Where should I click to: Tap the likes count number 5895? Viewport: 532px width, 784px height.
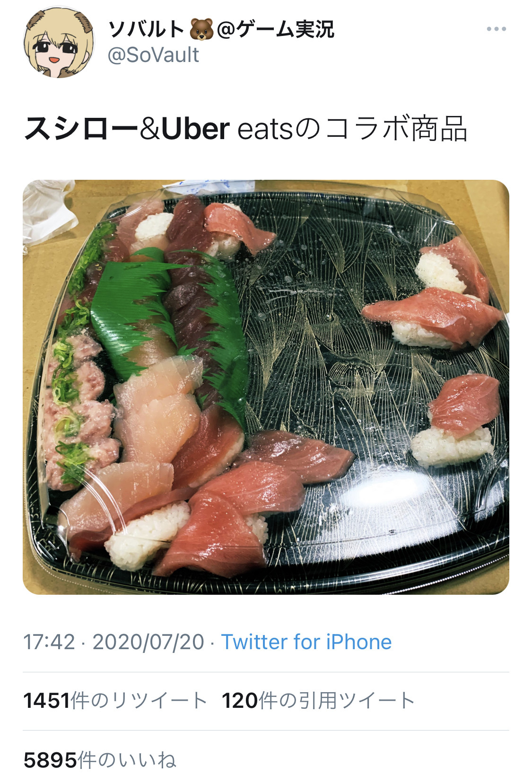[50, 760]
